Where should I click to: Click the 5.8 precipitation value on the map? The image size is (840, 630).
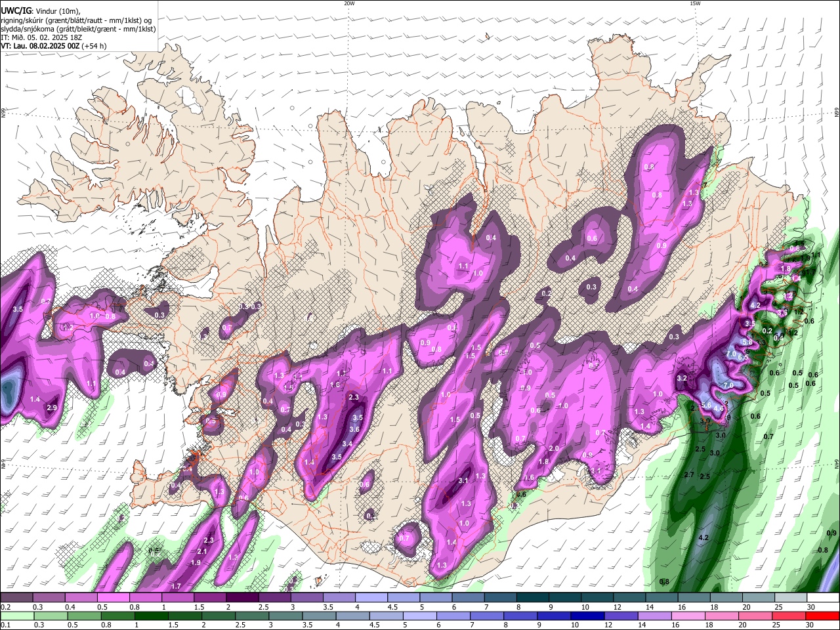747,343
